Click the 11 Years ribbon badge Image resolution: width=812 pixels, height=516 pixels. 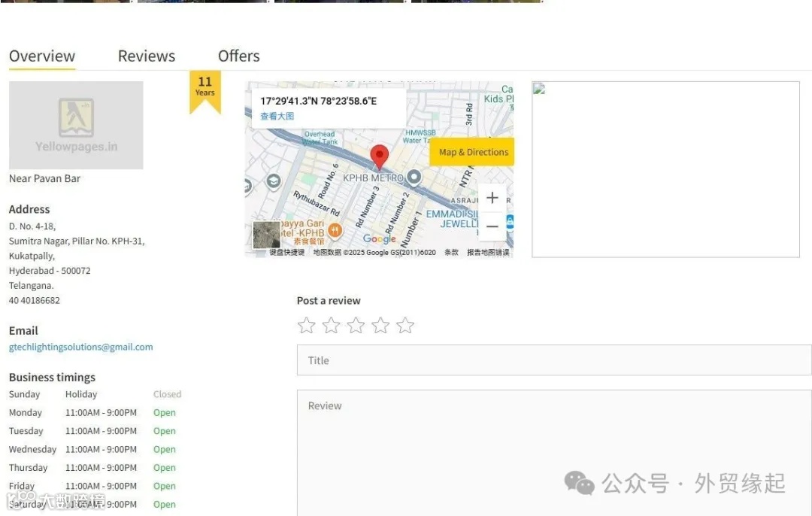(205, 91)
